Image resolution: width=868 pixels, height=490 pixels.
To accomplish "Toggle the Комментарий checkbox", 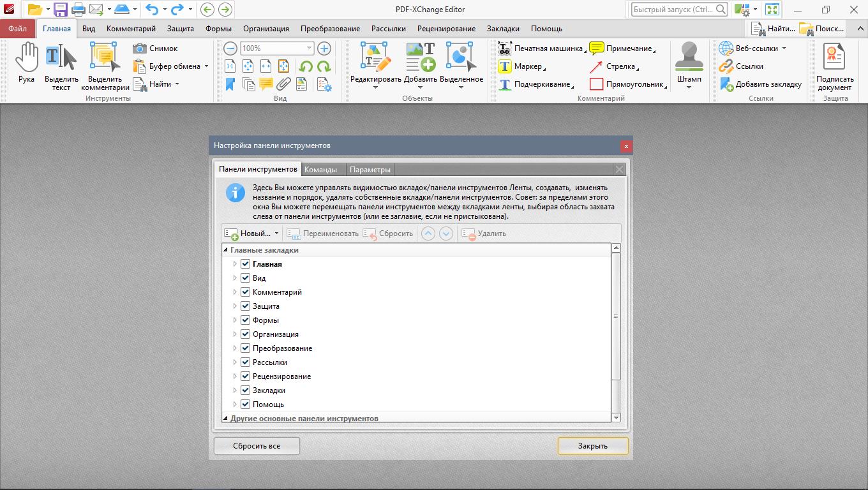I will click(x=245, y=292).
